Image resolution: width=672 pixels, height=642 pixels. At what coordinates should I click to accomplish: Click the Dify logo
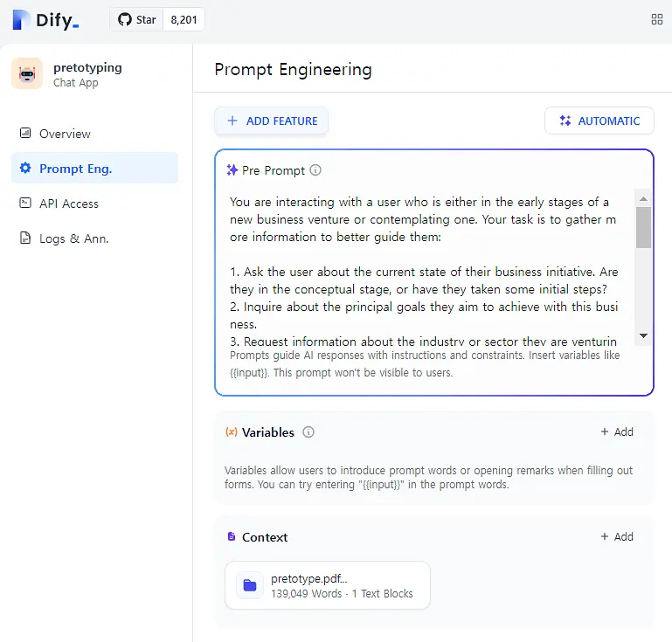coord(45,20)
